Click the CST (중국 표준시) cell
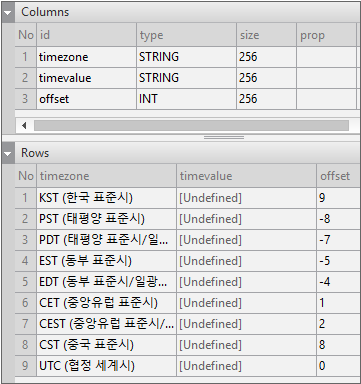Screen dimensions: 361x384 (106, 345)
